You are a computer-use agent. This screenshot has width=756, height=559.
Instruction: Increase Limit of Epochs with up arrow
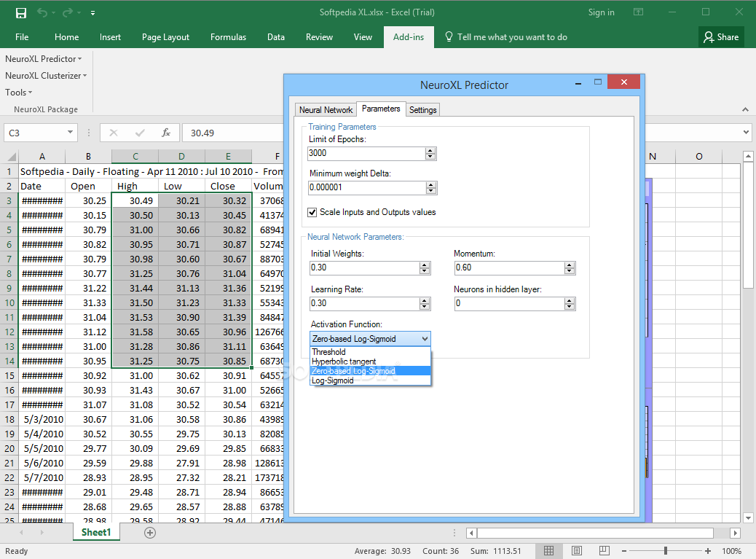tap(430, 150)
